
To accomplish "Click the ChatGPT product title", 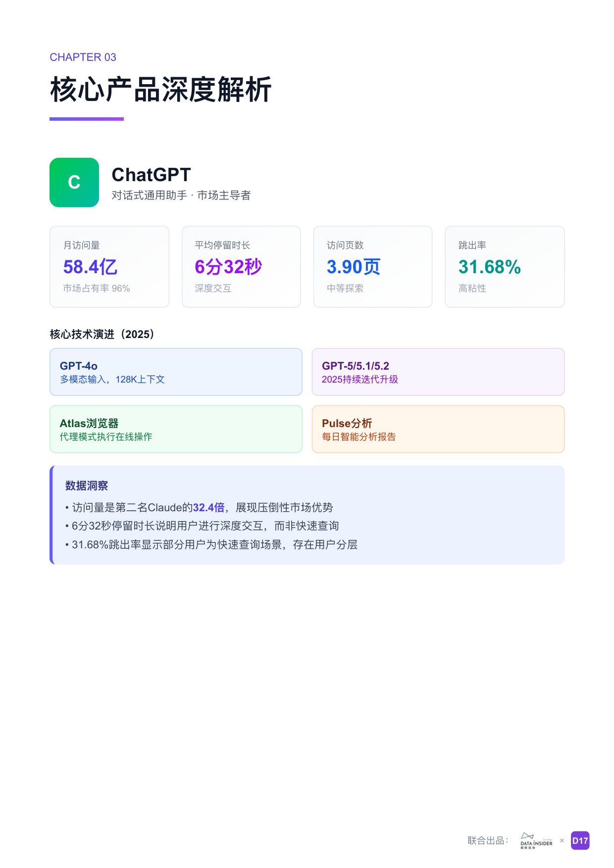I will click(x=151, y=175).
